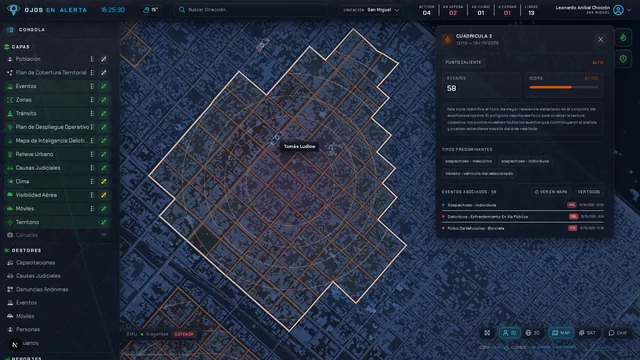
Task: Switch to 2D view mode
Action: 509,333
